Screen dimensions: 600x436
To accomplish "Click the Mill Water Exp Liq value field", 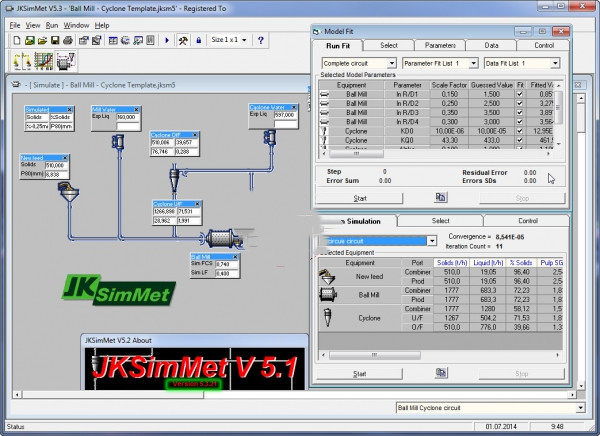I will pyautogui.click(x=127, y=117).
